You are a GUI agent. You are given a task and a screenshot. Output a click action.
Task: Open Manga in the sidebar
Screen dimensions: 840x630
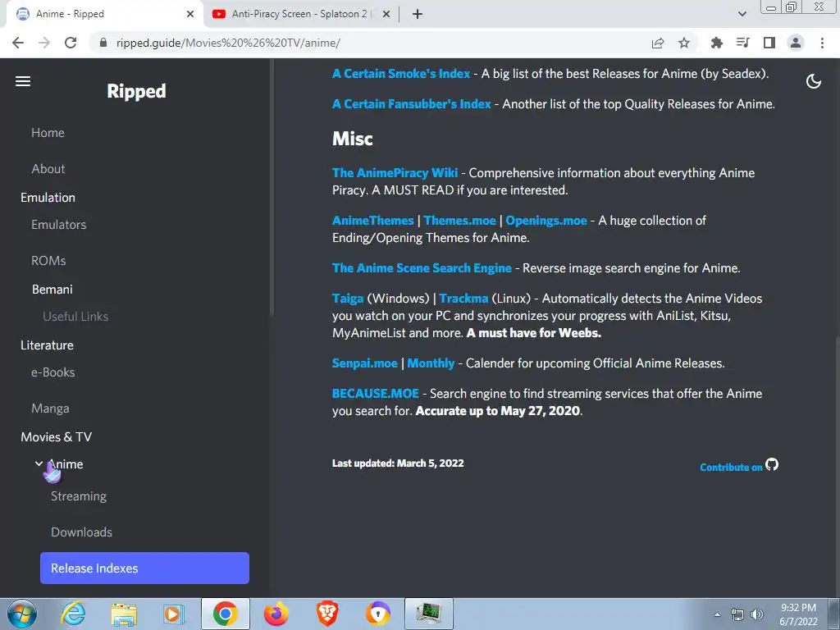(50, 409)
